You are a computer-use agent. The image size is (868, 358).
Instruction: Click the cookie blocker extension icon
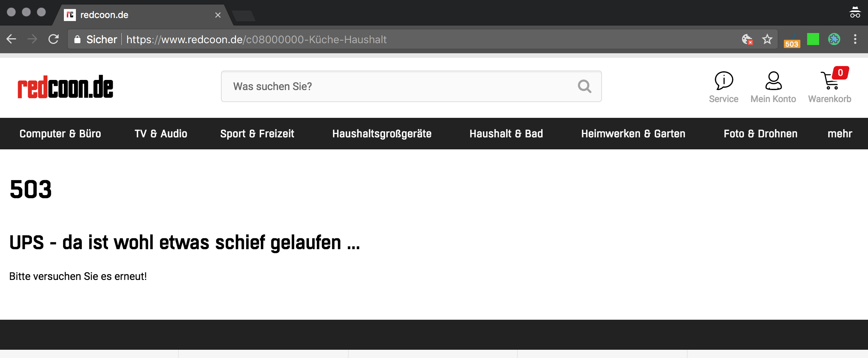tap(747, 39)
